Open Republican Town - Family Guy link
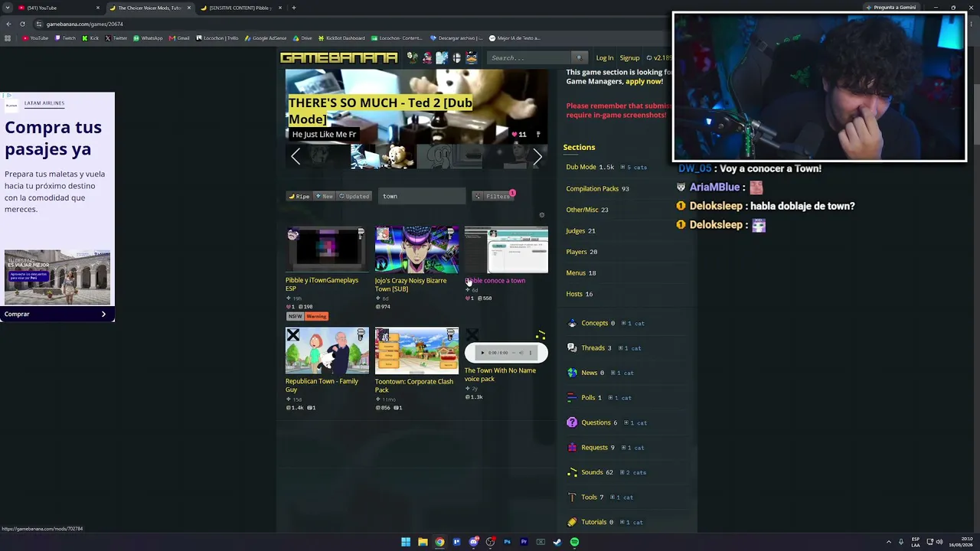Viewport: 980px width, 551px height. click(x=322, y=385)
